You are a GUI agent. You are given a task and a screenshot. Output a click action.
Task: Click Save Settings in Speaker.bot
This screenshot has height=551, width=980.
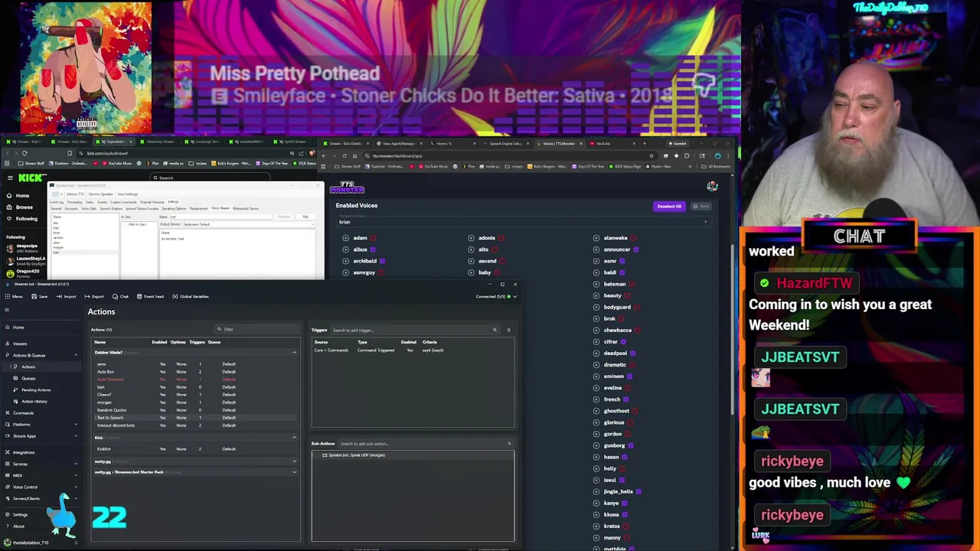[128, 194]
